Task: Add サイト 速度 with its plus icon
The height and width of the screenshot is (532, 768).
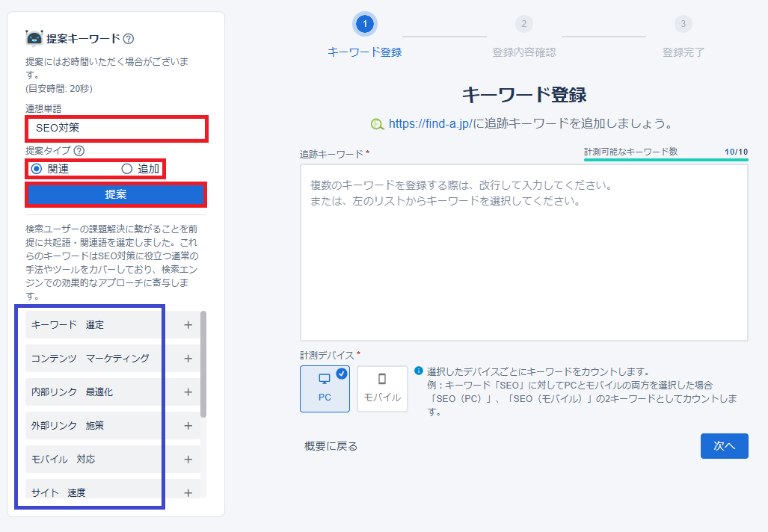Action: coord(188,492)
